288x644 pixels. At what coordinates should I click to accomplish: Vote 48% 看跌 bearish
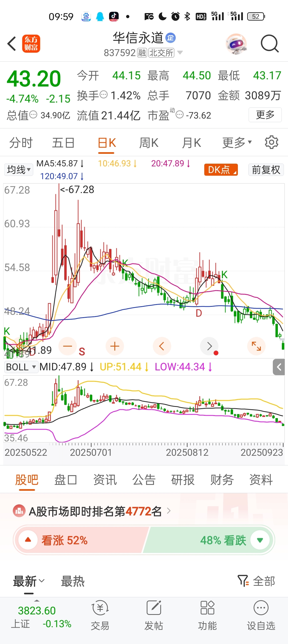click(208, 540)
